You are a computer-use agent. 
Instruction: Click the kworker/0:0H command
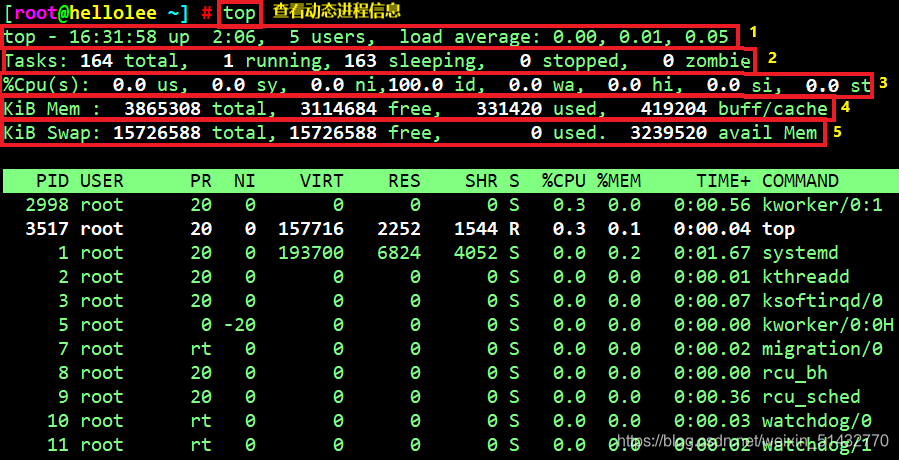click(x=828, y=325)
